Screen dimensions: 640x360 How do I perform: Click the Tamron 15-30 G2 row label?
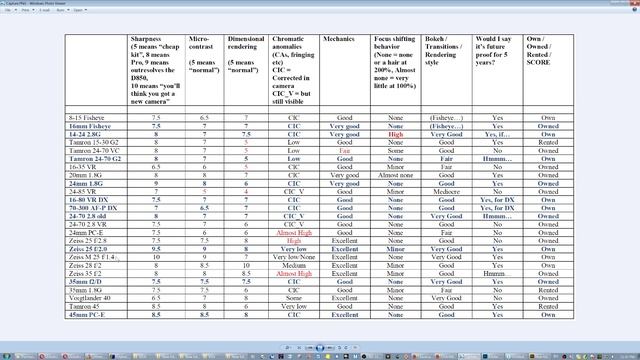click(93, 142)
